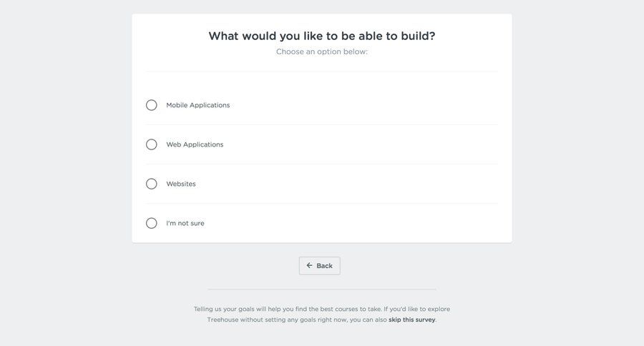
Task: Choose the Websites radio circle
Action: (x=152, y=184)
